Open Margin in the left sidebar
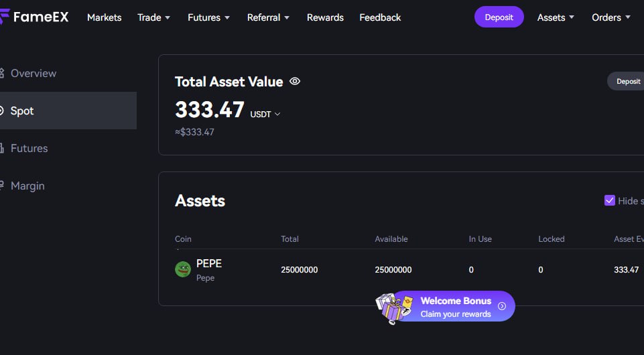 coord(27,186)
